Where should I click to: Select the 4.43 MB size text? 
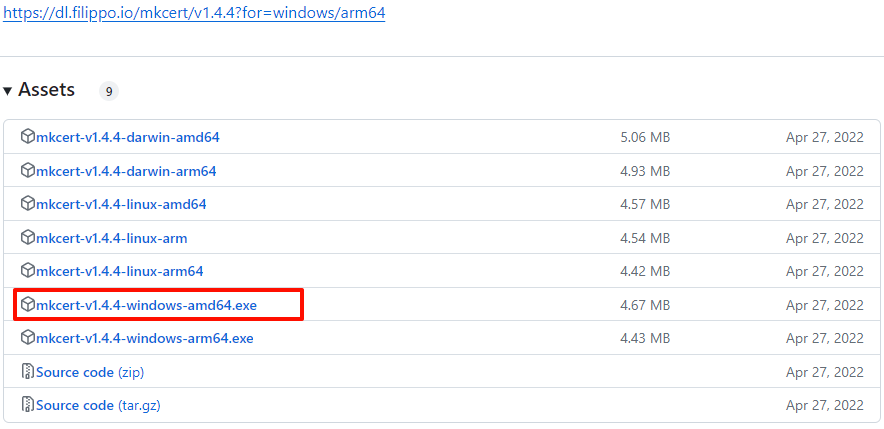645,338
